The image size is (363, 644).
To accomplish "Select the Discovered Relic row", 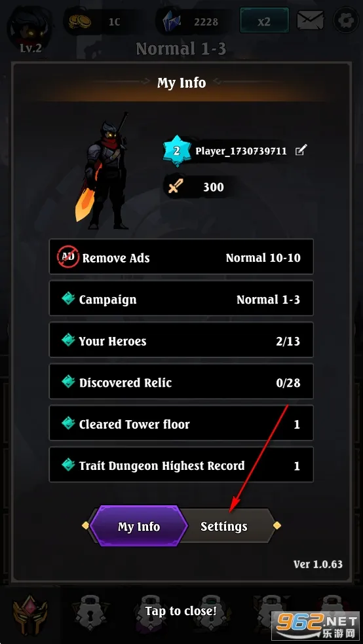I will 181,382.
